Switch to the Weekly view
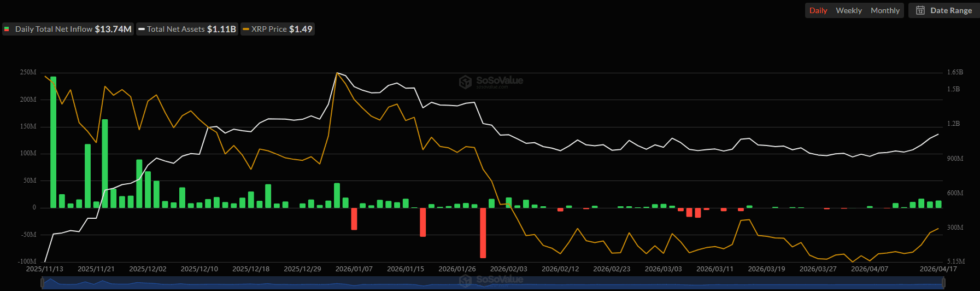Image resolution: width=980 pixels, height=291 pixels. (848, 10)
